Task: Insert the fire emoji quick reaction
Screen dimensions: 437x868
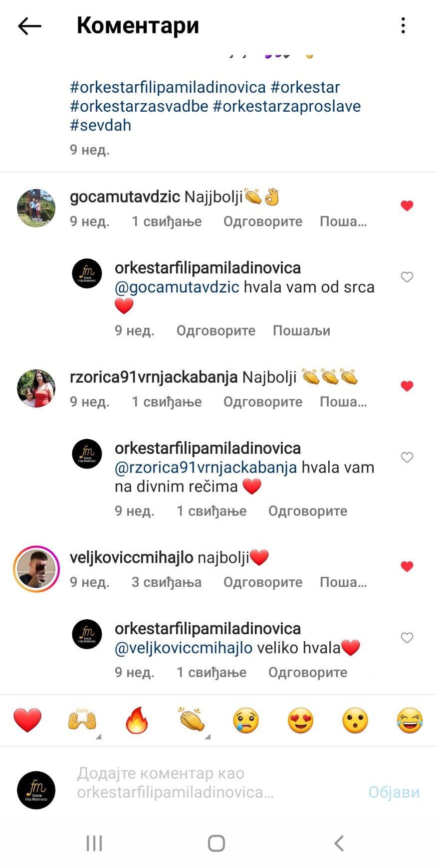Action: (x=137, y=720)
